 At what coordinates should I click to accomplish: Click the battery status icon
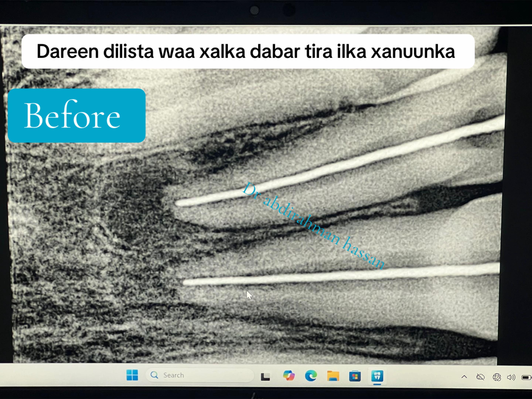[526, 378]
